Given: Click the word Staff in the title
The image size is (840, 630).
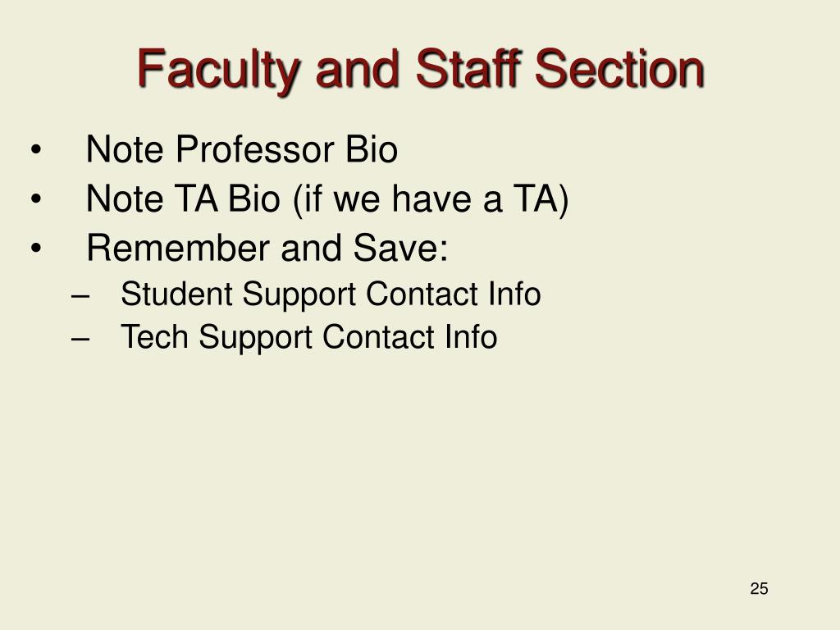Looking at the screenshot, I should [469, 69].
